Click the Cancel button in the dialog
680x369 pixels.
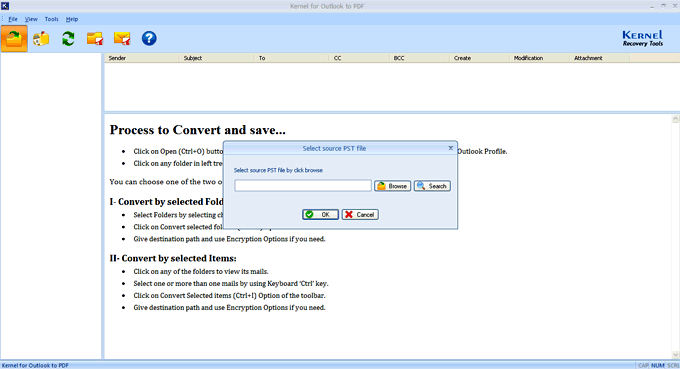(x=360, y=215)
